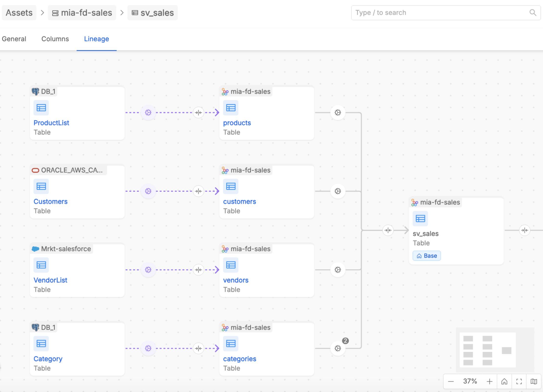This screenshot has height=392, width=543.
Task: Fit lineage view using the home icon
Action: [504, 381]
